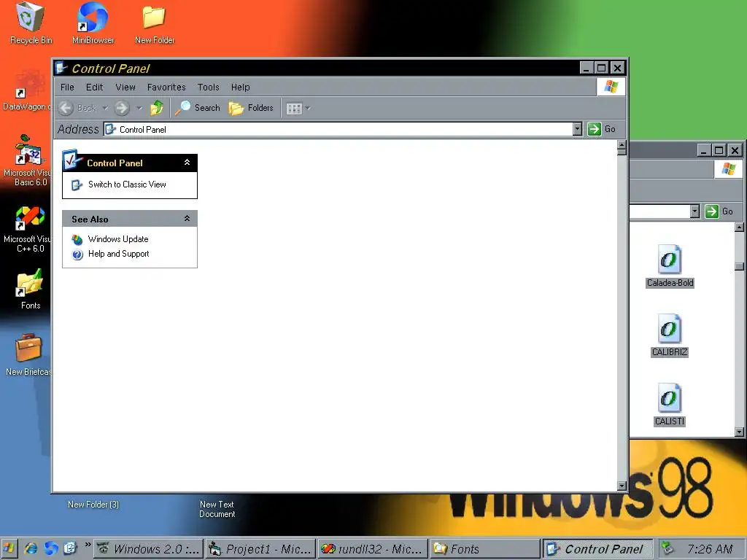
Task: Click the Forward arrow in Control Panel toolbar
Action: click(122, 108)
